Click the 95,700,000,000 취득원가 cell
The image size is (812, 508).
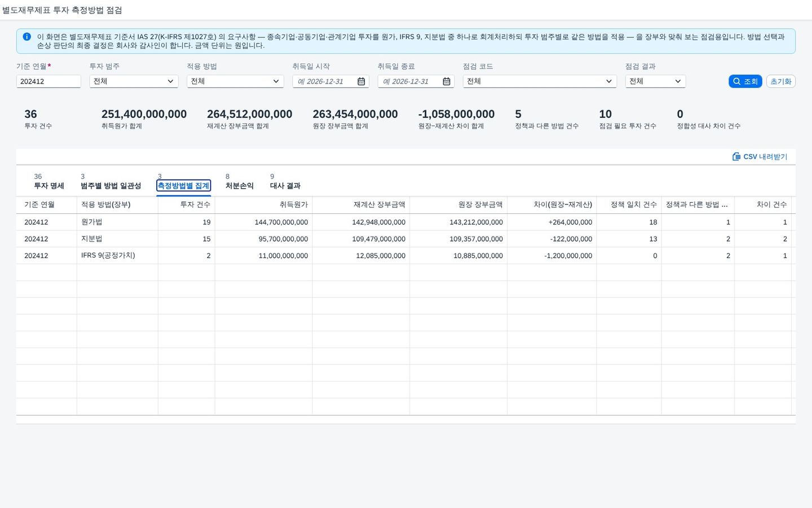264,239
